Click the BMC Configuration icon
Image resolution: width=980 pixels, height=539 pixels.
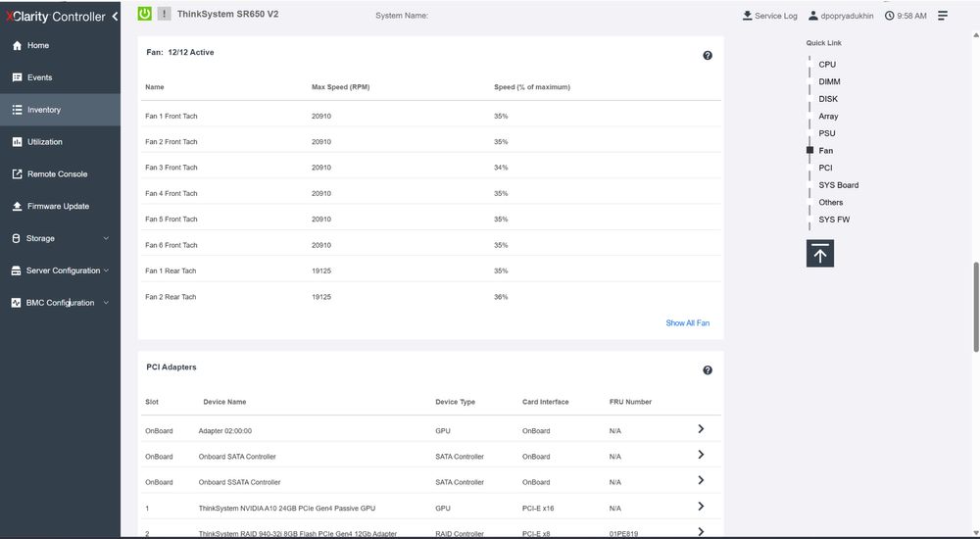[17, 303]
